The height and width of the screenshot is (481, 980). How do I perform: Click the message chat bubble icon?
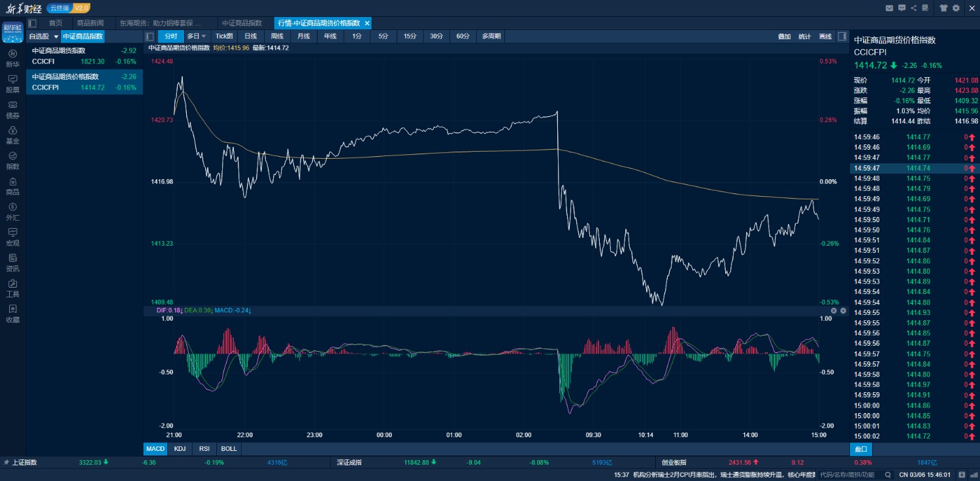coord(902,8)
